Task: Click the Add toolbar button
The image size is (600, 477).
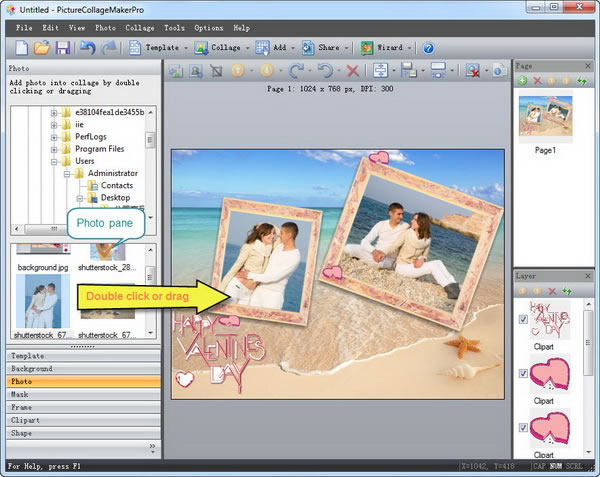Action: click(271, 48)
